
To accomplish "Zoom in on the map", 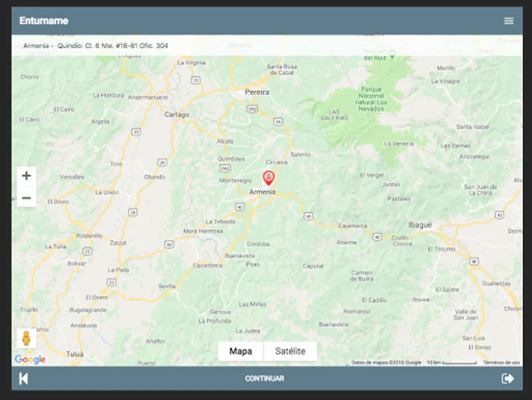I will point(27,176).
